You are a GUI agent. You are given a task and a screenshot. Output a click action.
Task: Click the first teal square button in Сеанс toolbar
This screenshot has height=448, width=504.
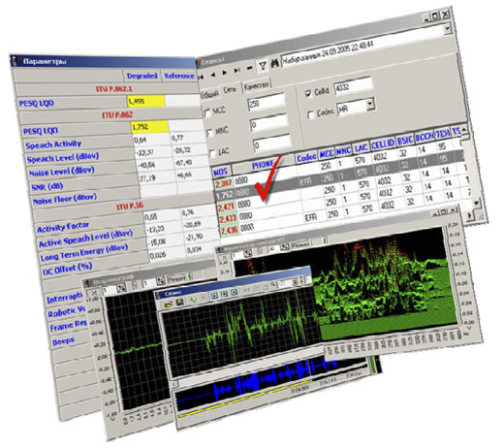pos(214,296)
